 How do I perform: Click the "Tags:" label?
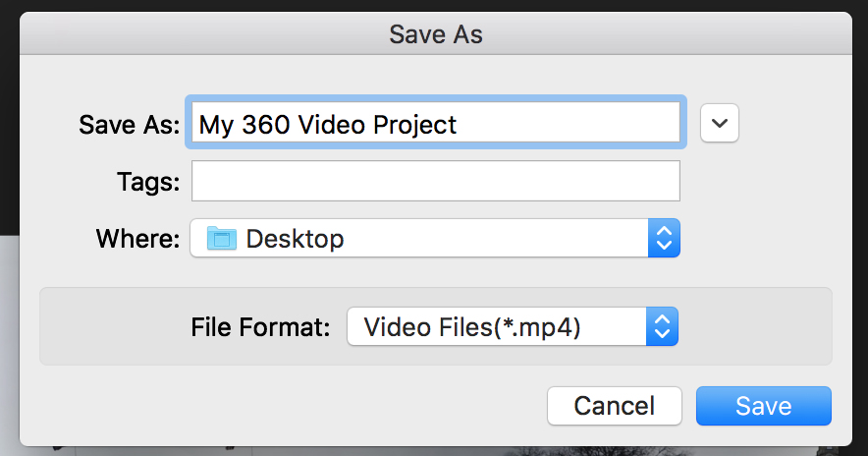[x=148, y=182]
